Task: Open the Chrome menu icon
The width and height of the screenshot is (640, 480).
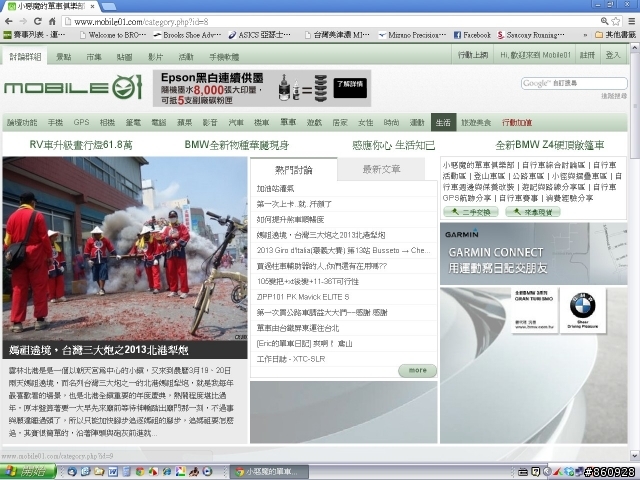Action: coord(631,21)
